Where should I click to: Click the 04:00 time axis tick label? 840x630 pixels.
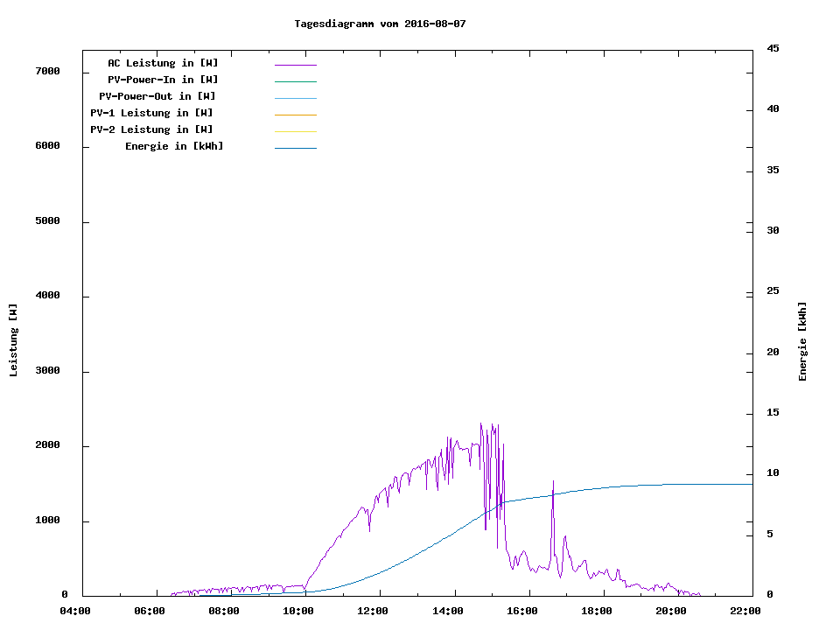(75, 611)
